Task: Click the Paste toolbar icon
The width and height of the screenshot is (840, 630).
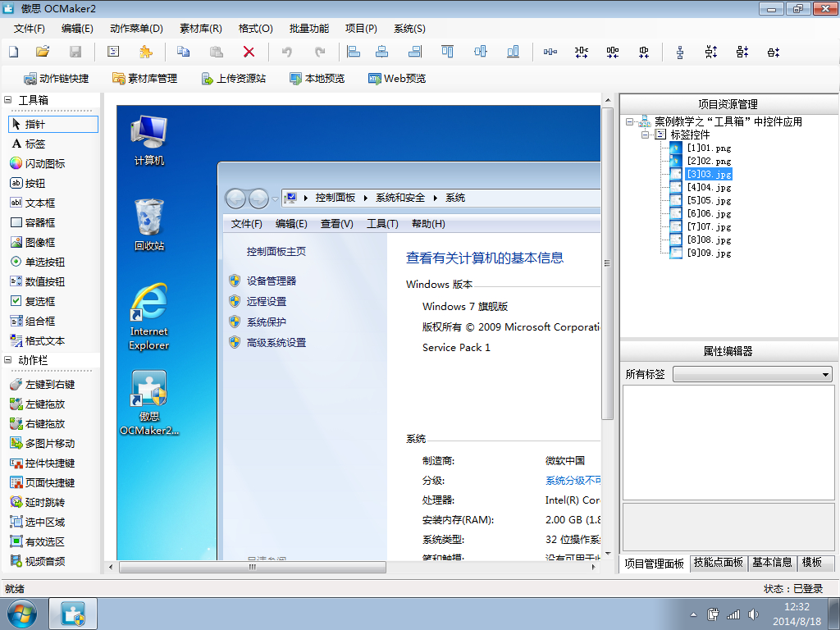Action: point(216,52)
